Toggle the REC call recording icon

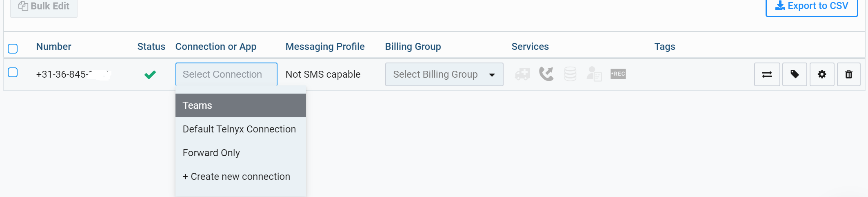coord(618,74)
